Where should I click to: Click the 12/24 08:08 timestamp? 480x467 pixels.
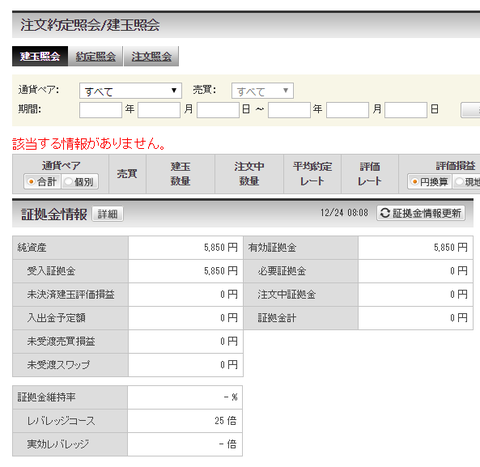[x=344, y=213]
